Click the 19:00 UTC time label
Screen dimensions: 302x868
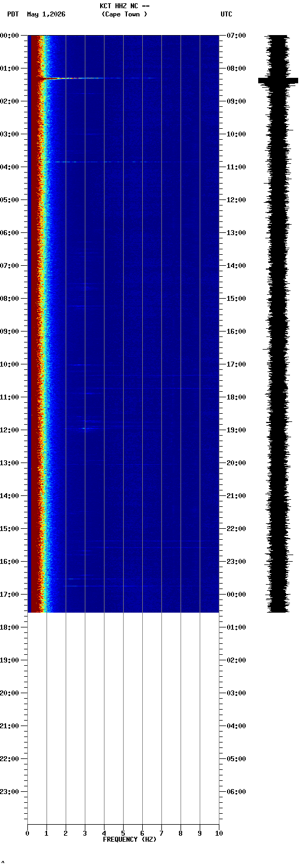pos(236,430)
